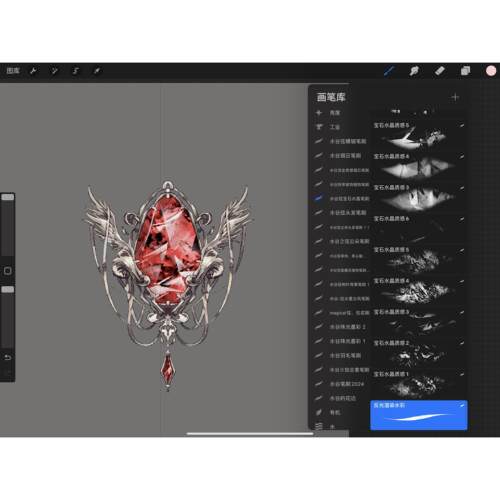The height and width of the screenshot is (500, 500).
Task: Choose brush 宝石水晶质感 1
Action: (419, 385)
